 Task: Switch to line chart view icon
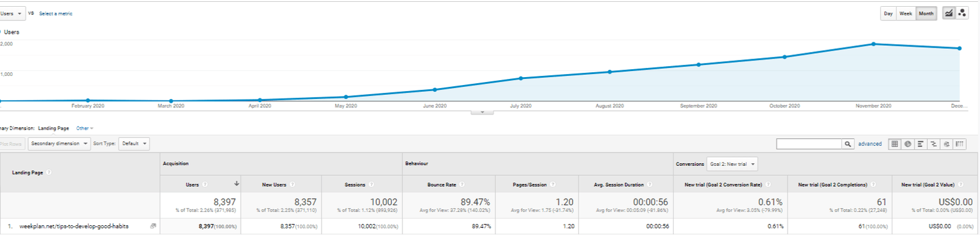coord(949,13)
